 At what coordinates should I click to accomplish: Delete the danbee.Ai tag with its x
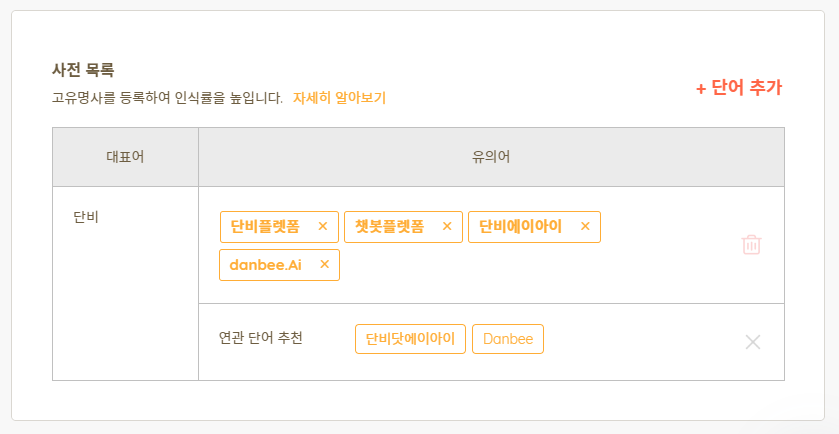point(324,264)
